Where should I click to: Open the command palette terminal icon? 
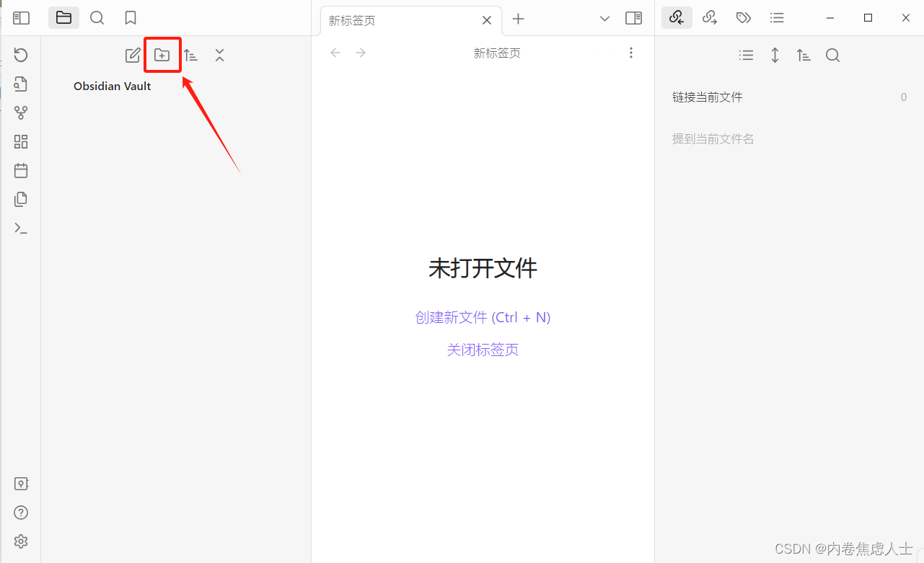tap(21, 228)
